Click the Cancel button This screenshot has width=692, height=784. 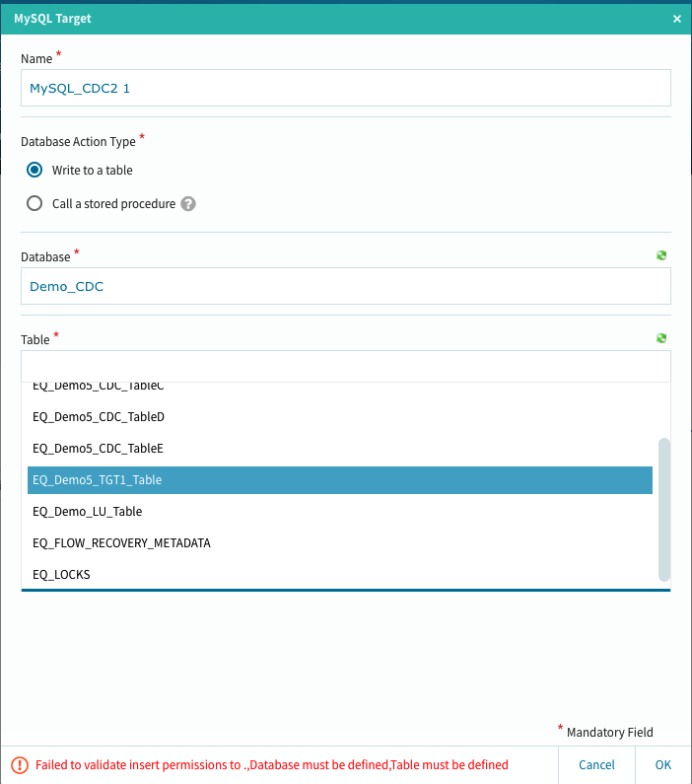[x=596, y=765]
